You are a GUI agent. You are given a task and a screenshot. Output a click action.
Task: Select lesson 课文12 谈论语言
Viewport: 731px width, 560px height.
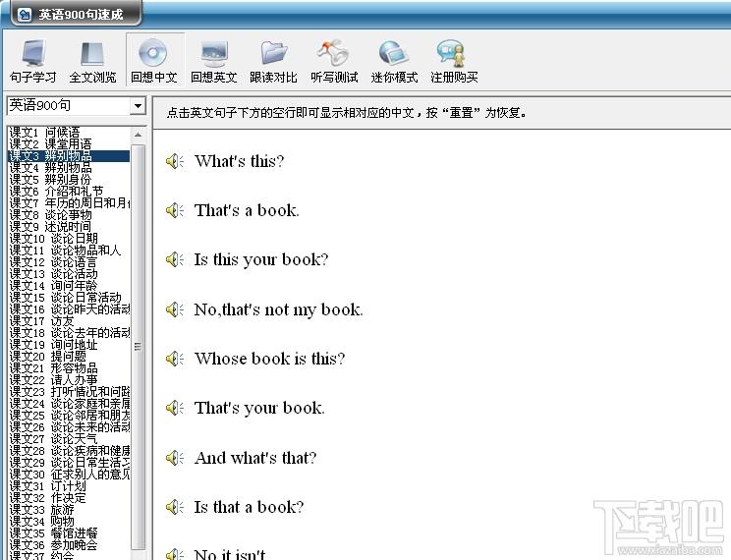click(69, 262)
